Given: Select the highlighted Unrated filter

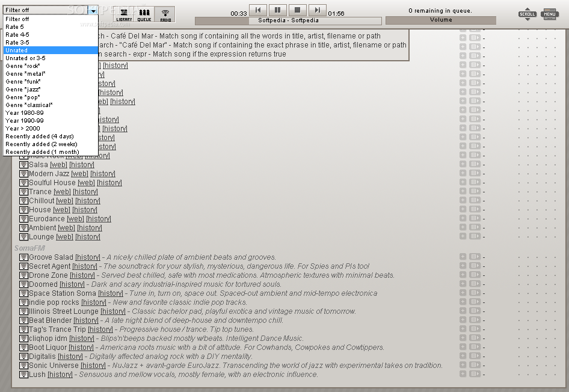Looking at the screenshot, I should (51, 51).
